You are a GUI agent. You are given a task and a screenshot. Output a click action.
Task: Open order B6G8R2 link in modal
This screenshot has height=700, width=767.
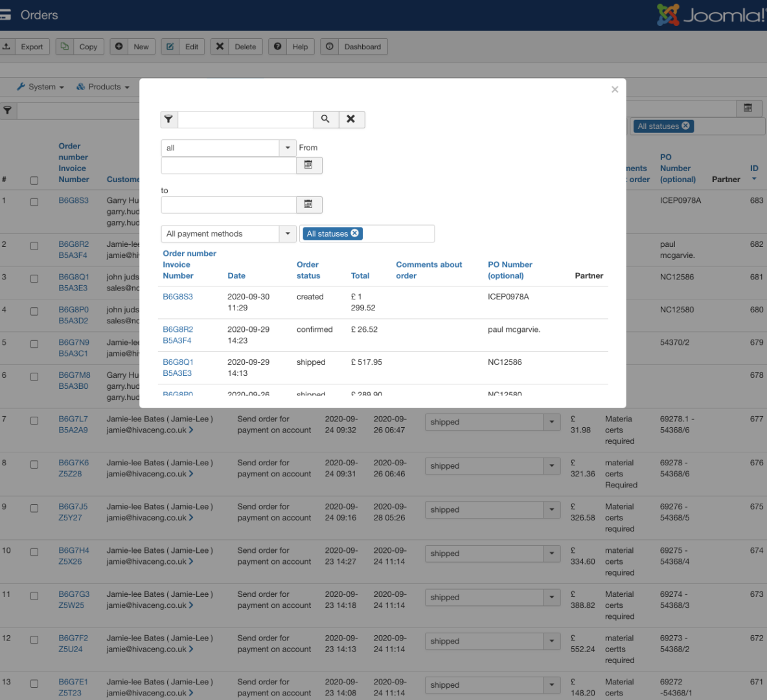pos(177,329)
